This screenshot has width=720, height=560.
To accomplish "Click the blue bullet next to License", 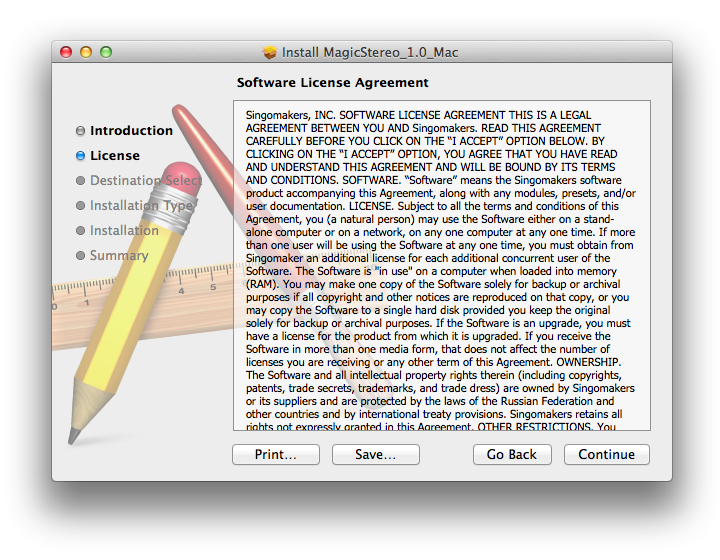I will (80, 156).
